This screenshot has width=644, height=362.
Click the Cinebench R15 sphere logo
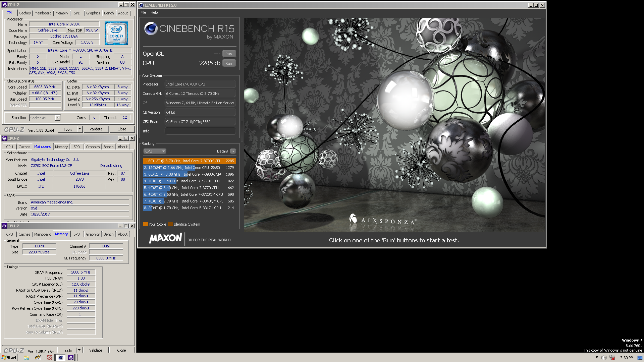(151, 28)
